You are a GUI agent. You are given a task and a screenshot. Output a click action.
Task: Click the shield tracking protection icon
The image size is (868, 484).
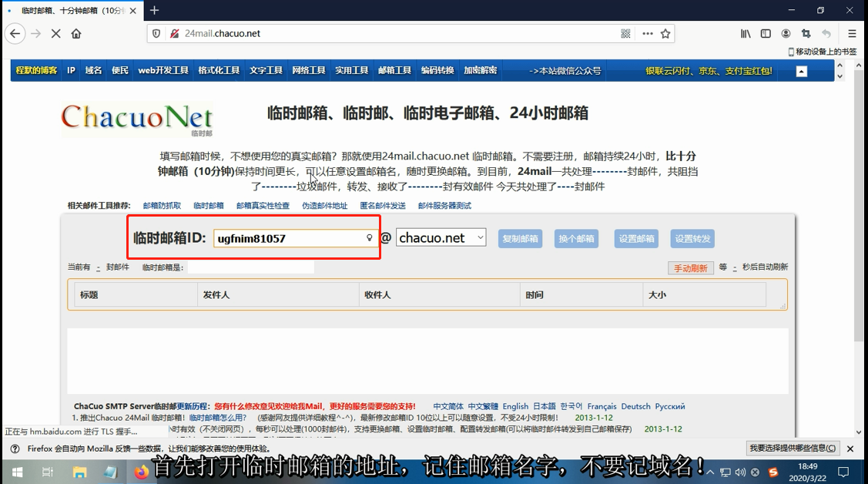coord(156,34)
